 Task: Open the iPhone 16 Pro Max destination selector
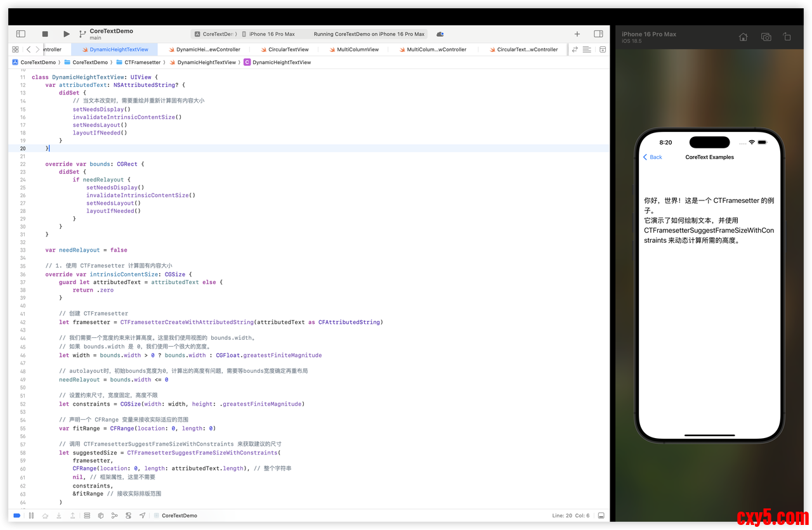coord(272,34)
